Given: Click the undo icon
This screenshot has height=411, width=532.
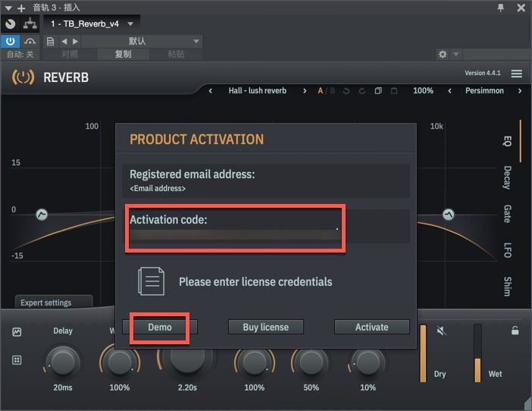Looking at the screenshot, I should click(x=346, y=90).
